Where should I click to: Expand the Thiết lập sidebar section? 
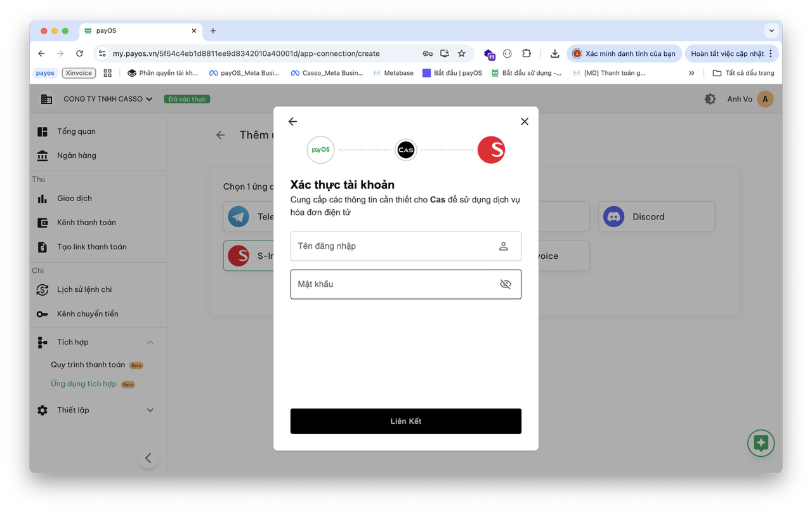click(150, 410)
